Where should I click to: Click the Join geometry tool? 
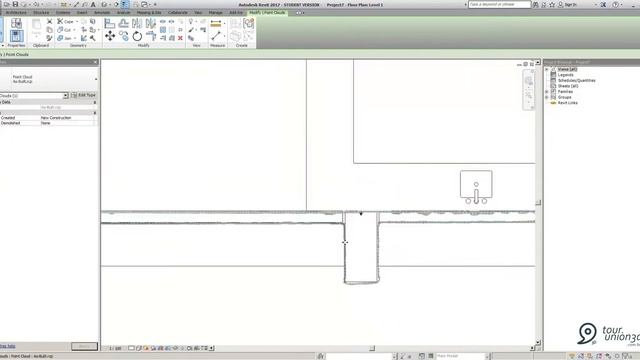pos(64,38)
